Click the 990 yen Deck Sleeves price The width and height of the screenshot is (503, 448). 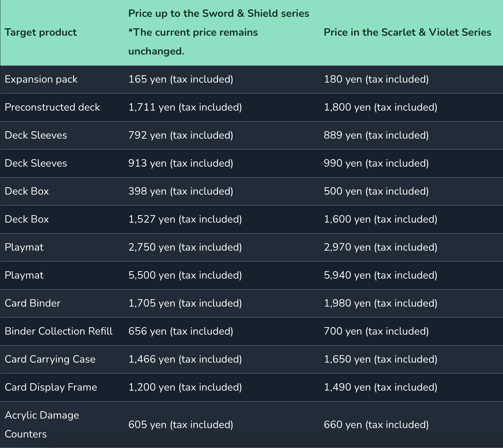[x=376, y=163]
